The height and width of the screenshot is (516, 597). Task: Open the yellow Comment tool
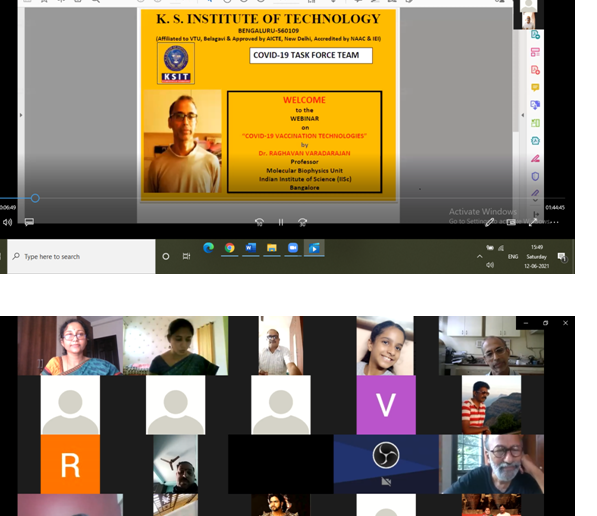pyautogui.click(x=535, y=88)
